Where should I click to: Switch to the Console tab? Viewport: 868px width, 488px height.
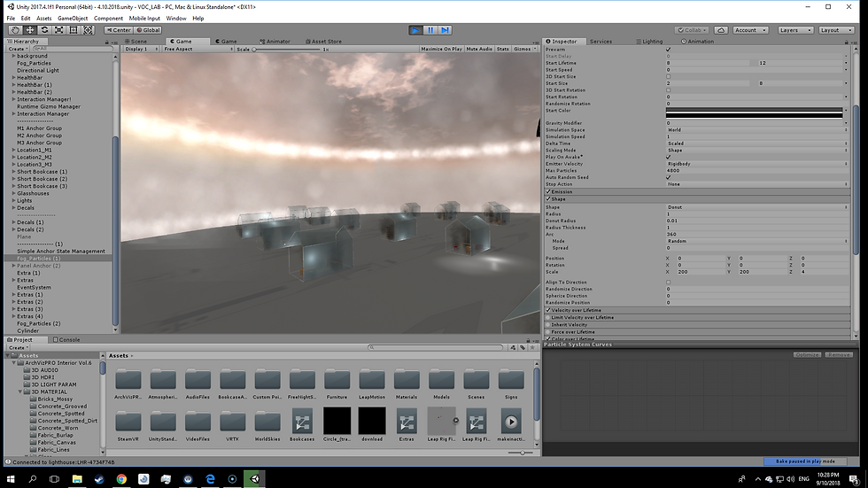(x=66, y=340)
